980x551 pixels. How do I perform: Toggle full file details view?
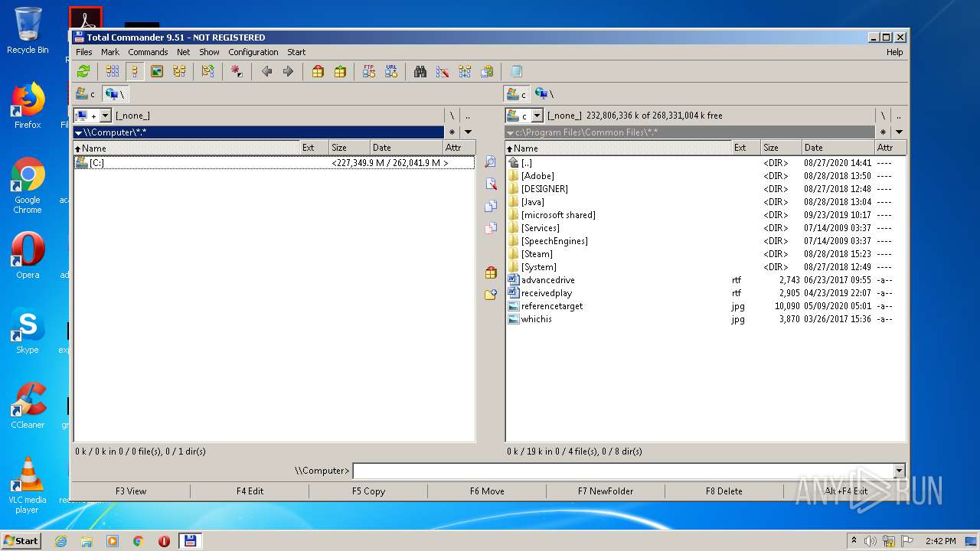(135, 71)
